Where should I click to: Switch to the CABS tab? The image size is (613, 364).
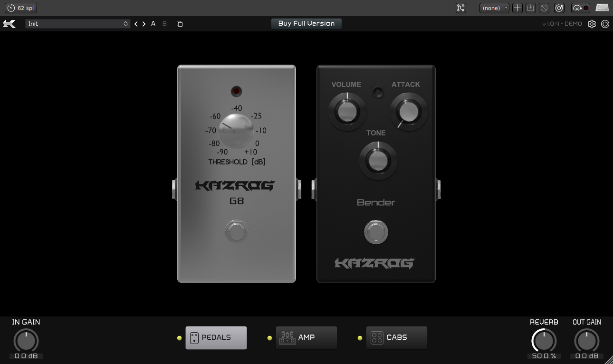[x=396, y=337]
